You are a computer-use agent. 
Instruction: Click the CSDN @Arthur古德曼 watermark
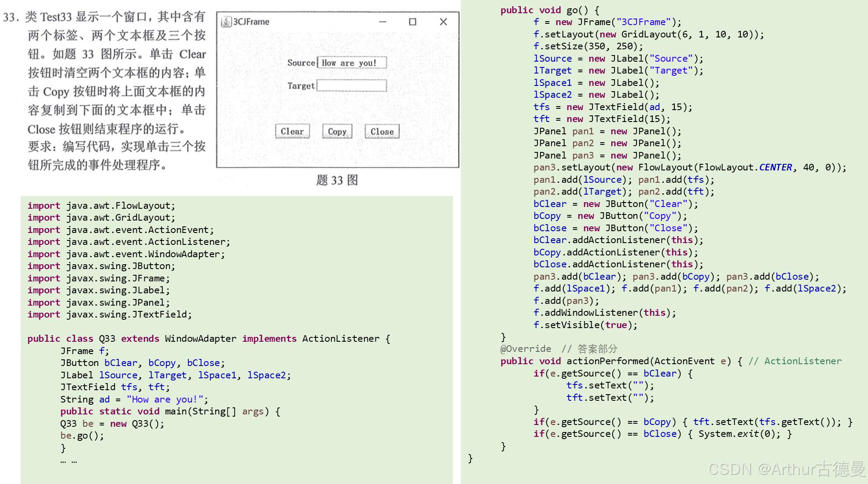pyautogui.click(x=787, y=469)
